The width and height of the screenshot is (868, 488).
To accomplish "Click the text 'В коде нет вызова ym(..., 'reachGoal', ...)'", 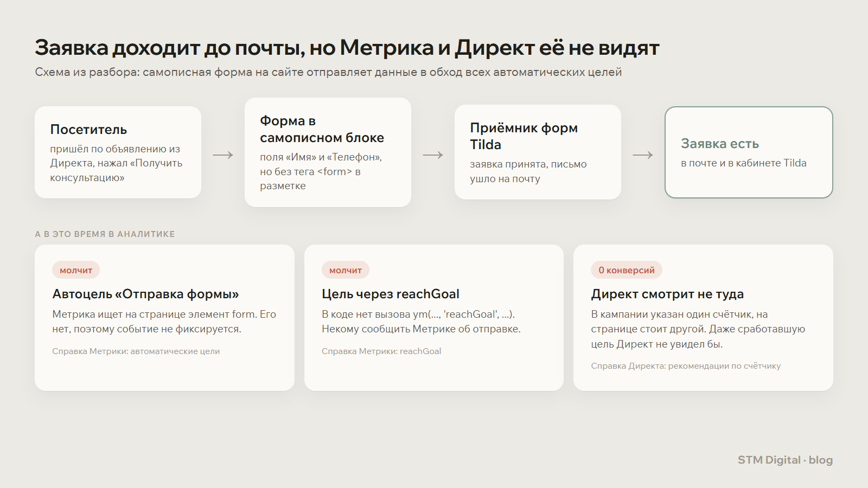I will click(418, 314).
